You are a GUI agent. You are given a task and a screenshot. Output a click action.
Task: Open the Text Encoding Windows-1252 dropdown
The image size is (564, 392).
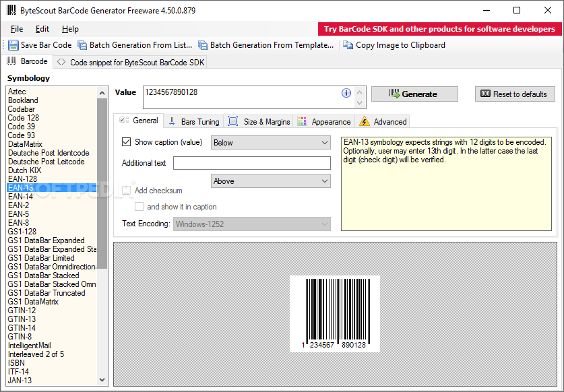click(252, 224)
